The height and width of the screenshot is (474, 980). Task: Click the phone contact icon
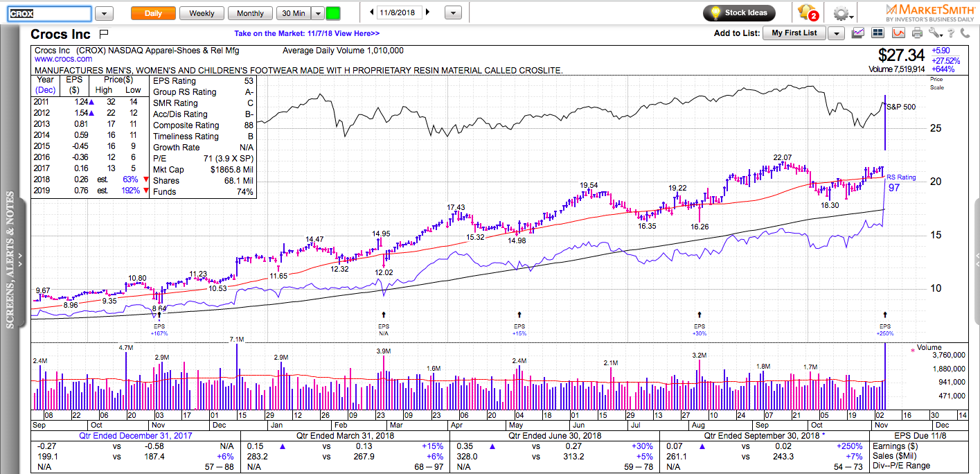tap(966, 33)
